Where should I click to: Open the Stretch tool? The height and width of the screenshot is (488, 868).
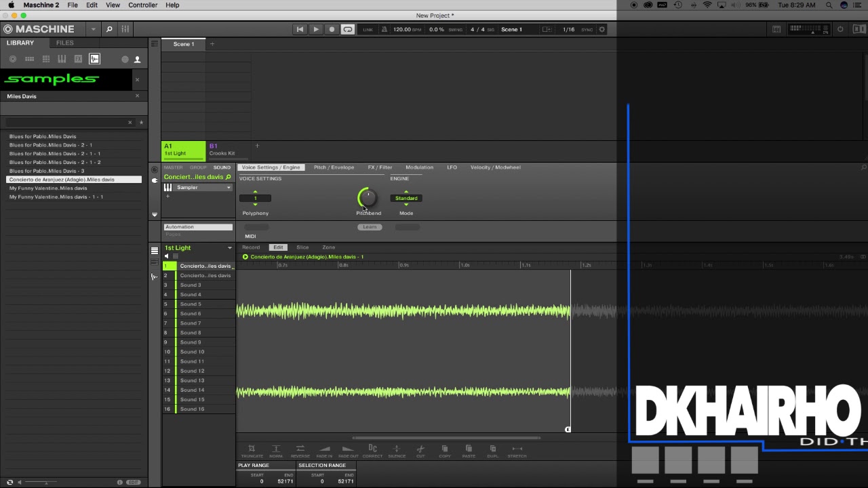[517, 451]
